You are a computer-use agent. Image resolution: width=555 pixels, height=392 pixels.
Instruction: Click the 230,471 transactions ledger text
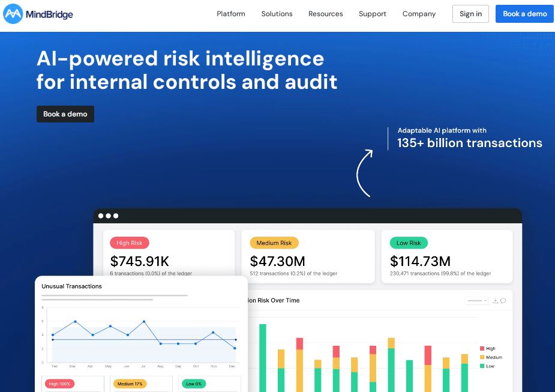440,273
